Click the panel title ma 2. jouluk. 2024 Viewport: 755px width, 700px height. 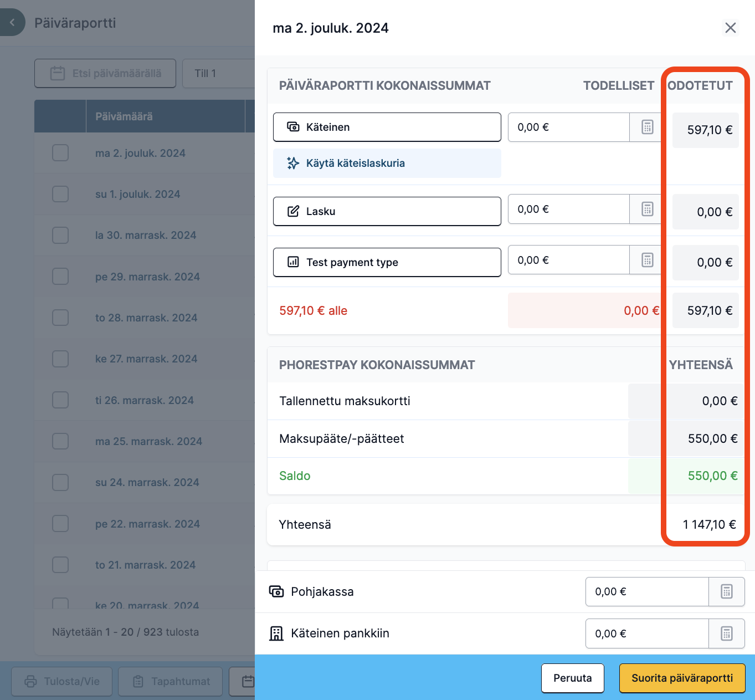coord(331,28)
